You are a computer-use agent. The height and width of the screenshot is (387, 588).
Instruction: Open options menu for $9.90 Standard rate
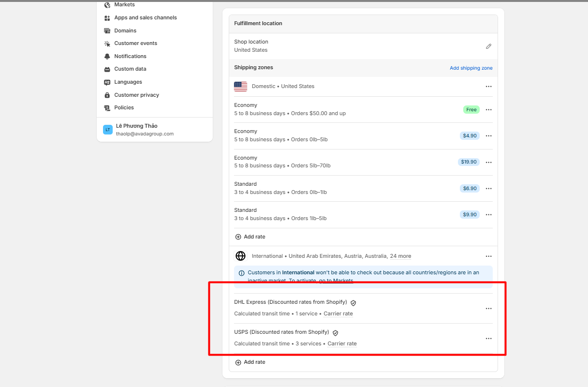(x=488, y=215)
